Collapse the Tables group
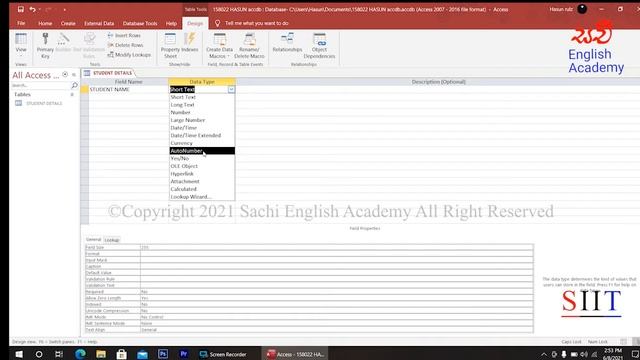The width and height of the screenshot is (640, 360). [x=72, y=94]
